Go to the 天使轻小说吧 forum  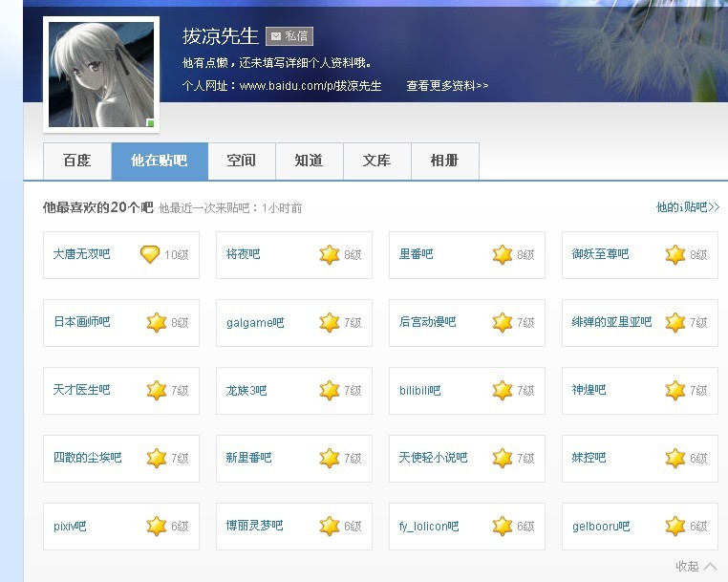click(x=433, y=458)
